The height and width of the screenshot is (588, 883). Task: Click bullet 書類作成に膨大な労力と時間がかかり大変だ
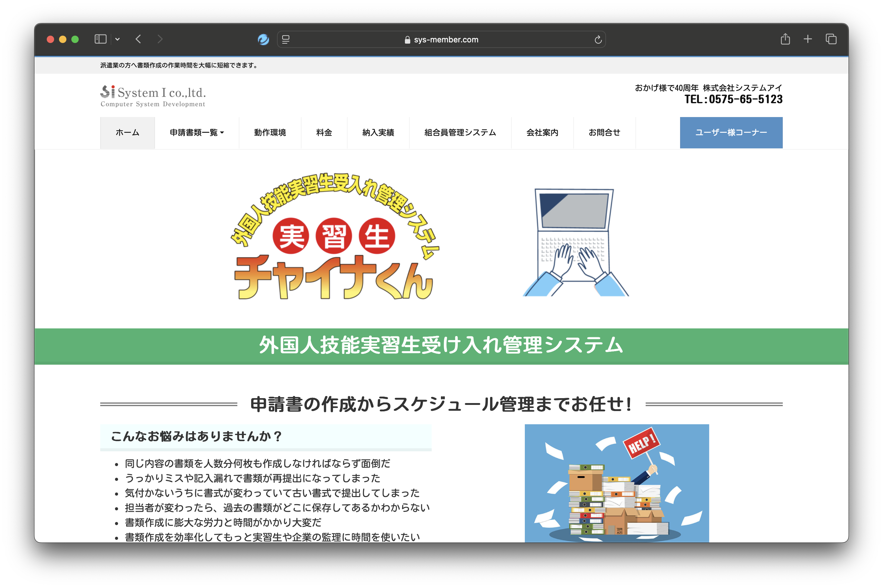[223, 522]
